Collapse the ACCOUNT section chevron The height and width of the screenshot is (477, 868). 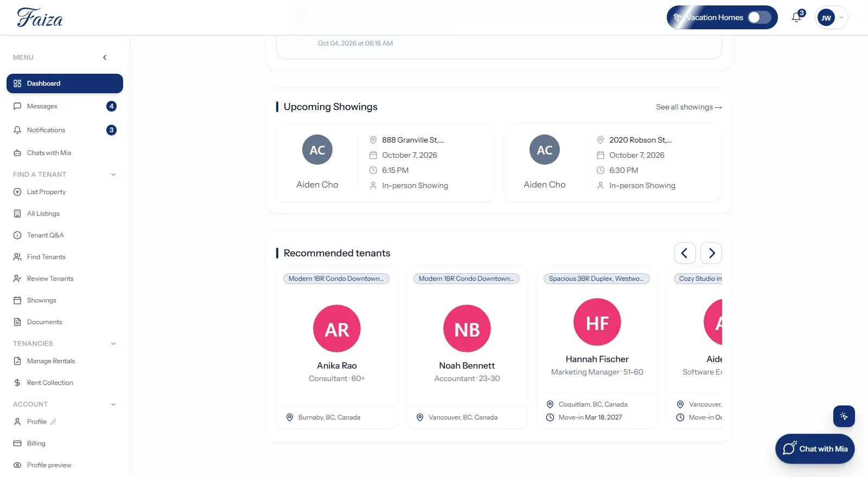click(113, 404)
